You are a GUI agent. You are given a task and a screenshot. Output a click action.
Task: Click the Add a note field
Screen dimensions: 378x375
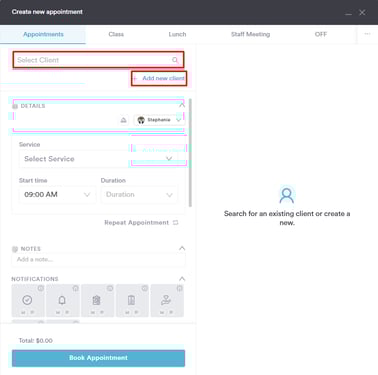tap(98, 260)
